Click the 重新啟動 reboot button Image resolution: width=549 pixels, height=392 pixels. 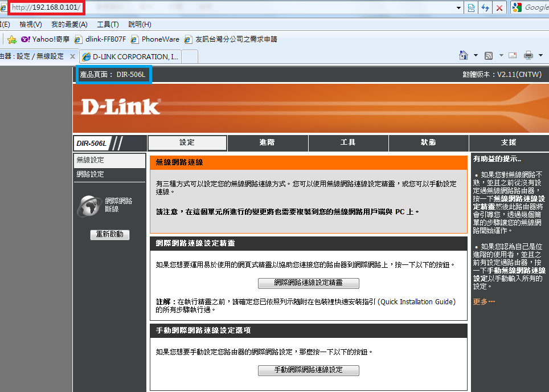(x=110, y=234)
